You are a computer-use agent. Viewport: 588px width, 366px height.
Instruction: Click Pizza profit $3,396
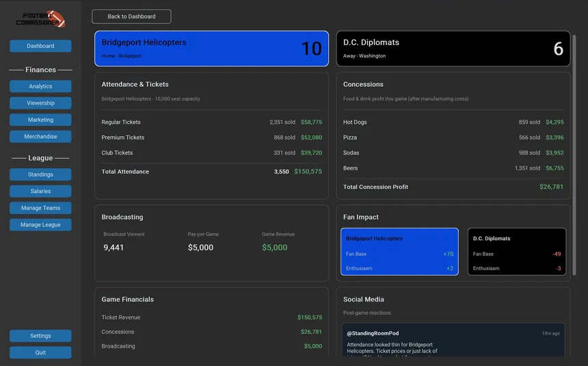[554, 138]
